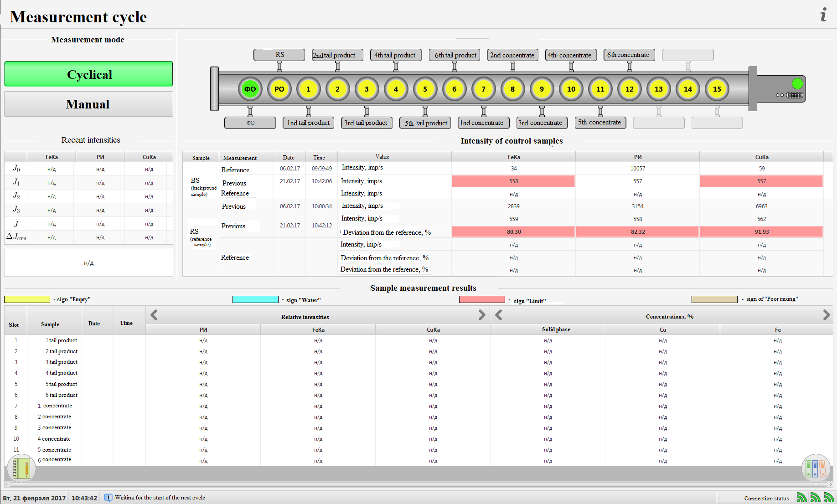837x504 pixels.
Task: Click the horizontal scrollbar under results table
Action: 418,484
